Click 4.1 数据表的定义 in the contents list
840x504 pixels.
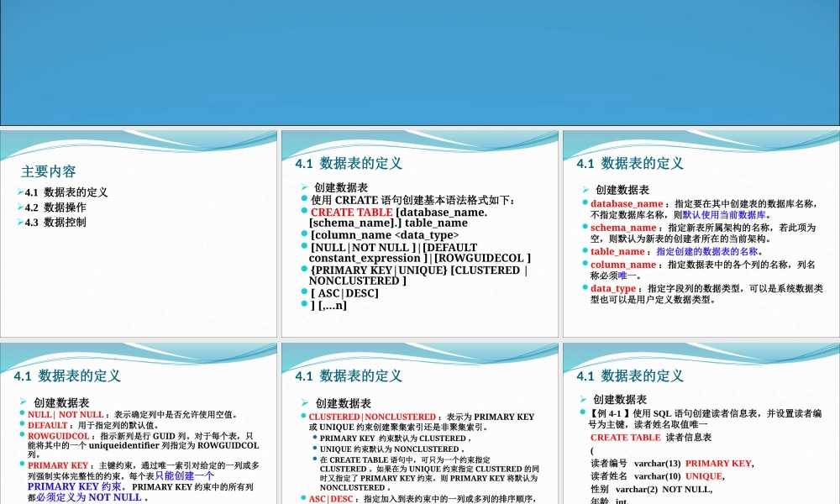[66, 192]
